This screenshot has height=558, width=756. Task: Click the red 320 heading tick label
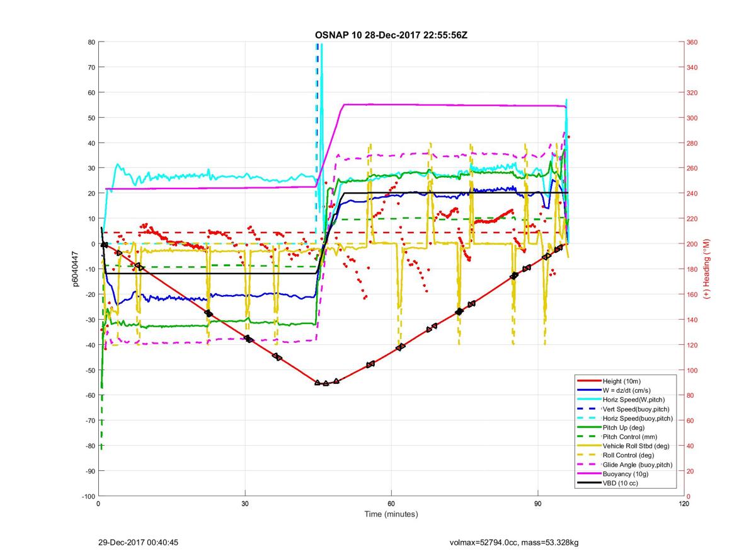692,93
